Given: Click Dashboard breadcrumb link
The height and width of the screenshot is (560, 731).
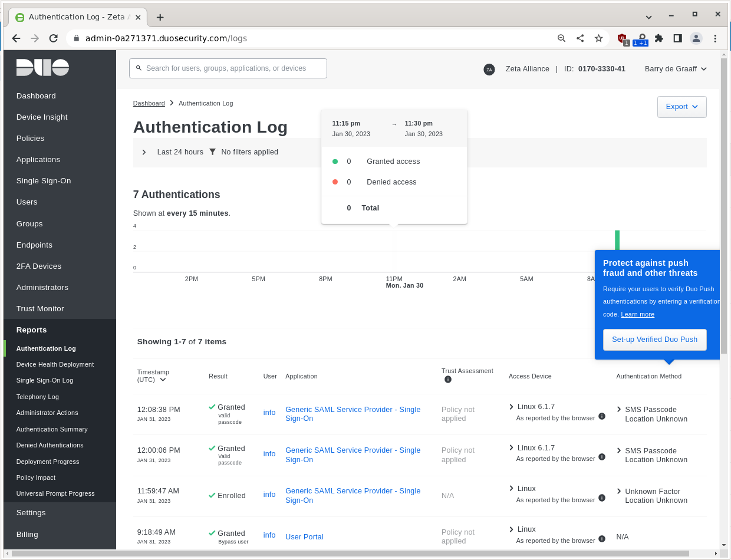Looking at the screenshot, I should coord(149,103).
